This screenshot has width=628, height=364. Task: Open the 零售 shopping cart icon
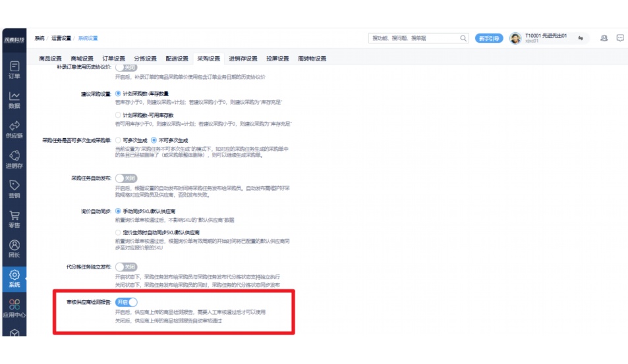click(x=14, y=219)
